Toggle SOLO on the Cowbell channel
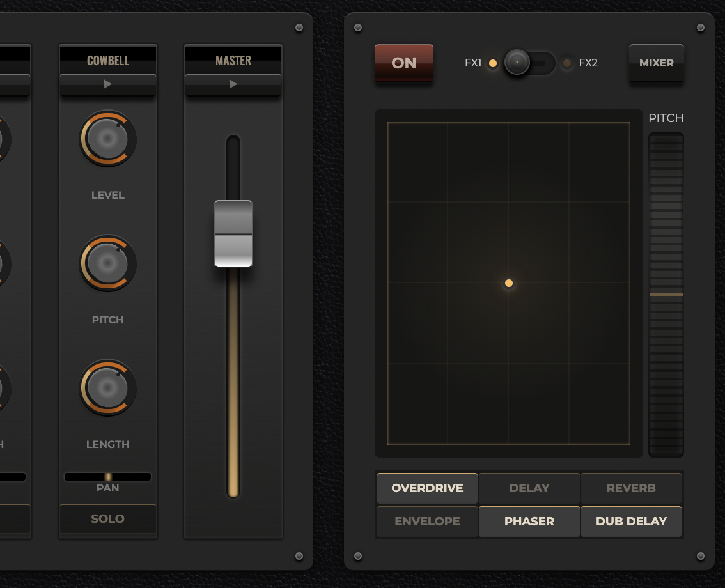The height and width of the screenshot is (588, 725). pos(107,518)
